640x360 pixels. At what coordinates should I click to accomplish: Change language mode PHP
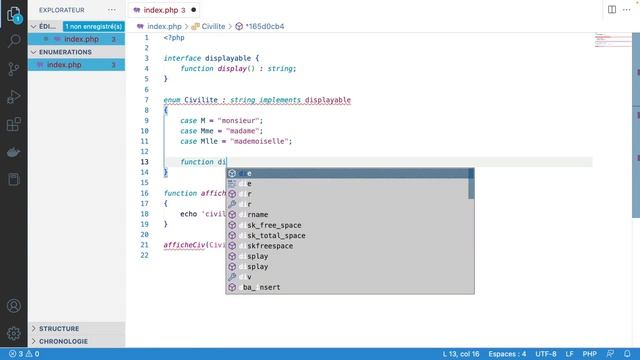tap(589, 354)
